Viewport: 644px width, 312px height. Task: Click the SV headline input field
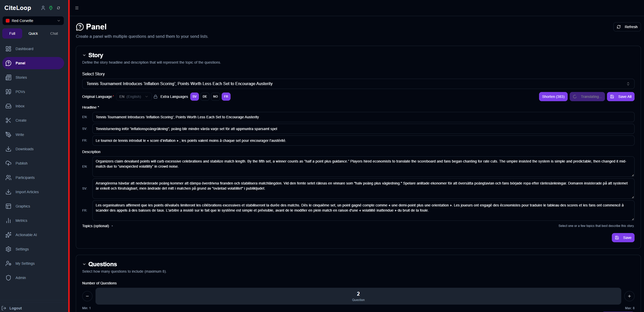363,129
